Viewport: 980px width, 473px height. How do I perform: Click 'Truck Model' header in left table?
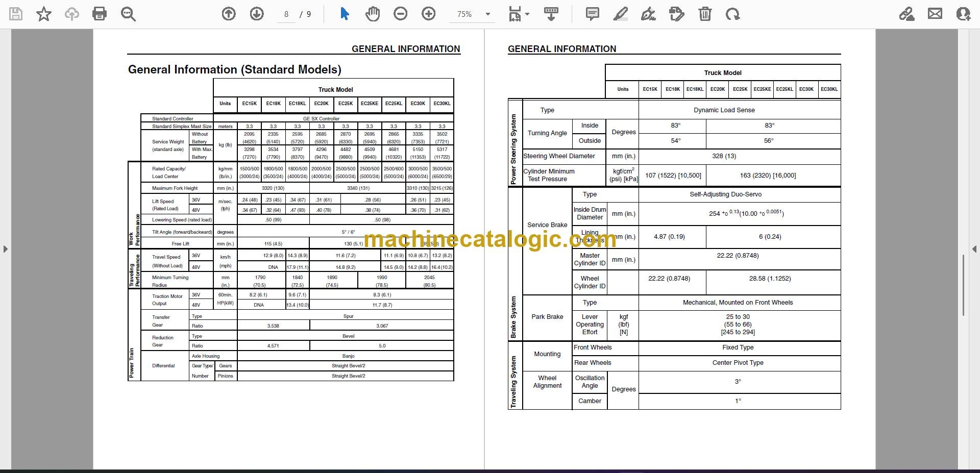click(335, 89)
